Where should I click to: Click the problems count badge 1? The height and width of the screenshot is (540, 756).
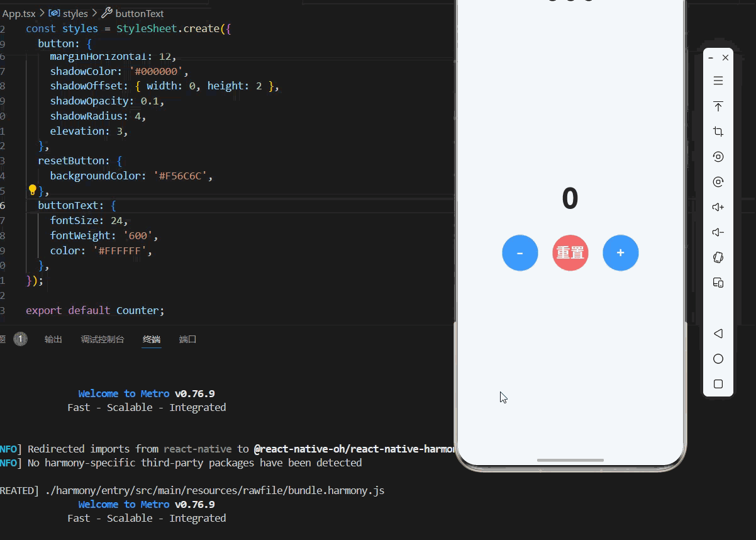pyautogui.click(x=21, y=339)
